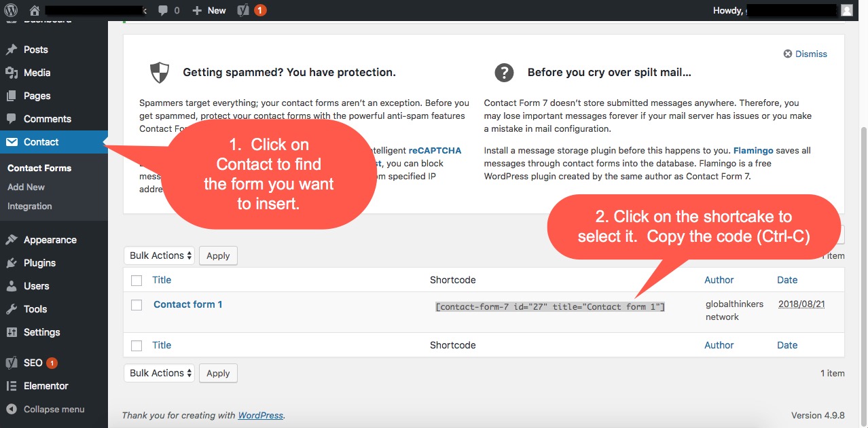
Task: Click Collapse menu label
Action: point(54,409)
